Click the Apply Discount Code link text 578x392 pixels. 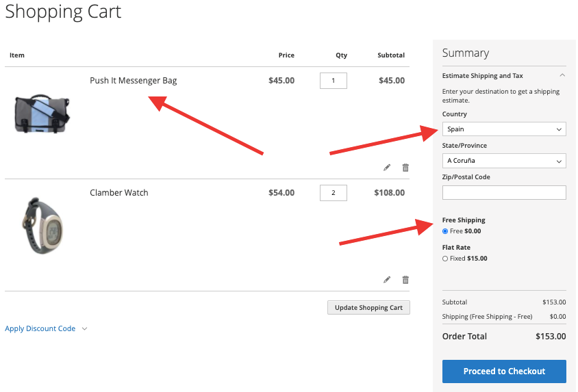pyautogui.click(x=40, y=328)
